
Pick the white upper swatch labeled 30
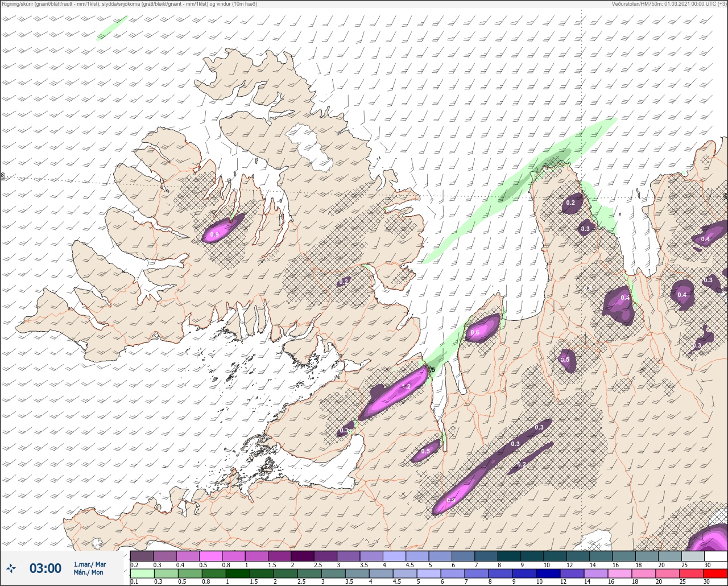click(715, 556)
